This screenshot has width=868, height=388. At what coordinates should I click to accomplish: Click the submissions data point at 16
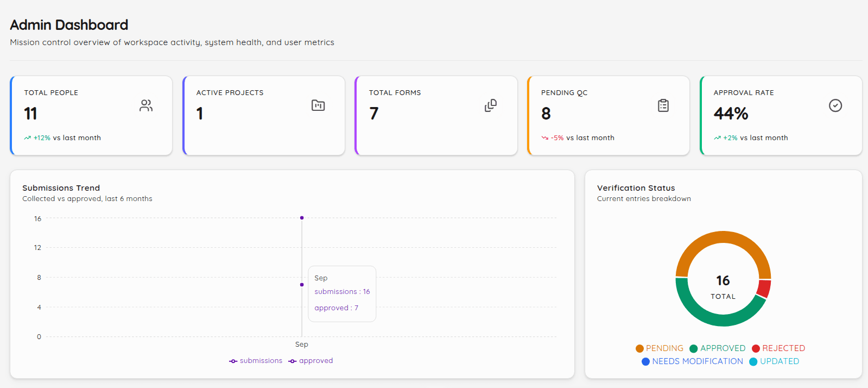tap(302, 218)
